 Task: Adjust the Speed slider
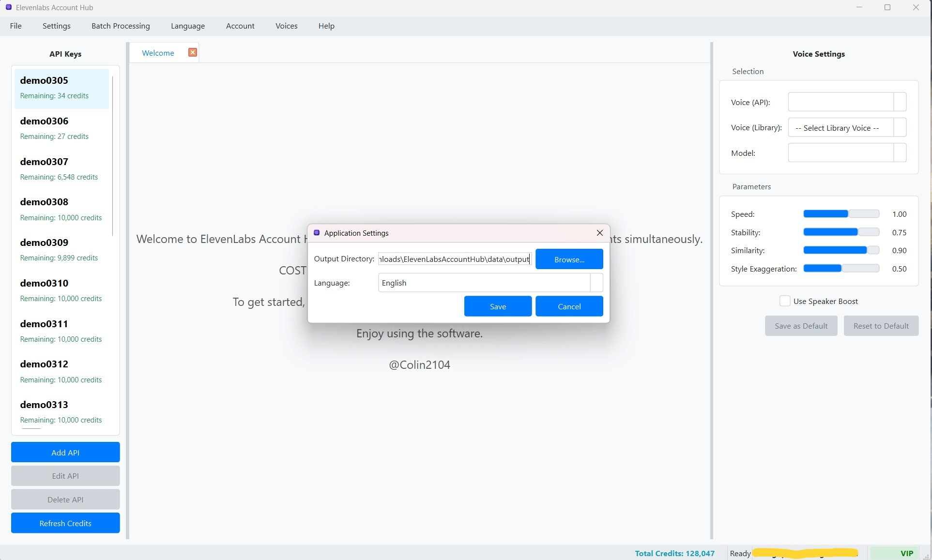click(x=841, y=214)
